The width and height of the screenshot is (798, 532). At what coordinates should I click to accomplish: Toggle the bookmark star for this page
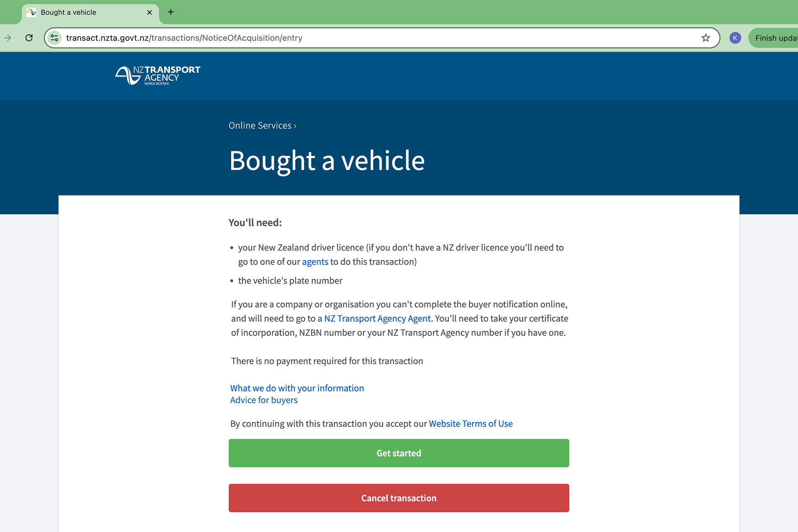[x=705, y=37]
